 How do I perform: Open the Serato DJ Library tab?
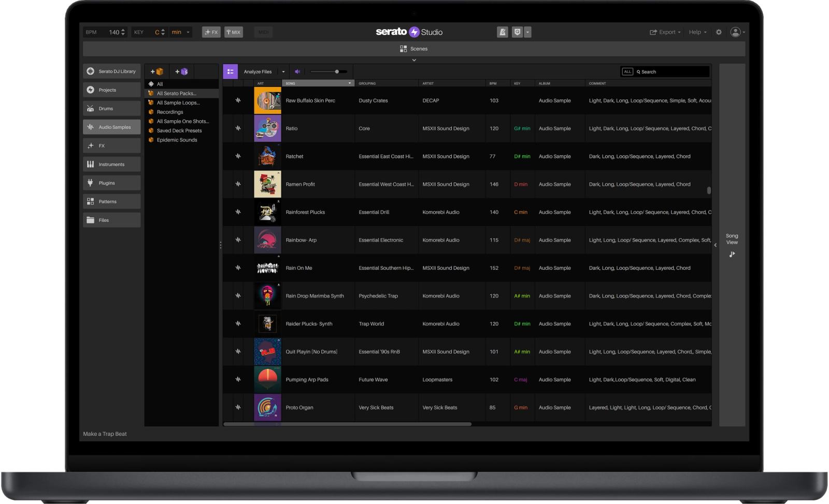click(x=111, y=71)
